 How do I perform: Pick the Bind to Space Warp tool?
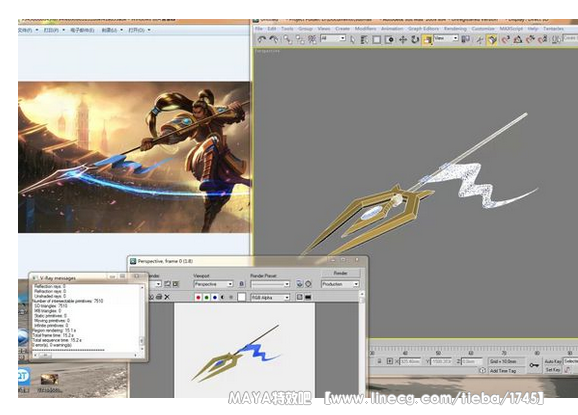click(312, 39)
